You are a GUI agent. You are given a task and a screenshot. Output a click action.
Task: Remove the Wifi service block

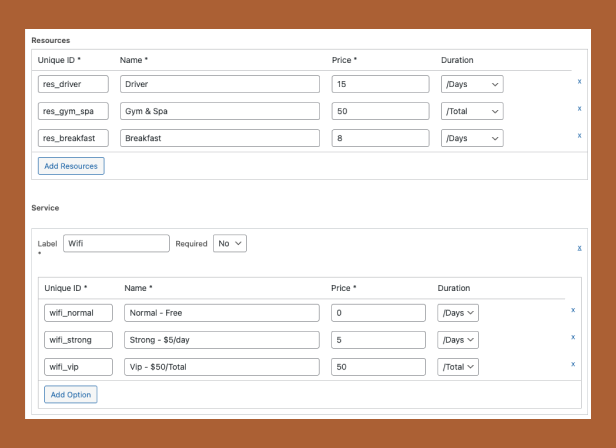(x=578, y=247)
